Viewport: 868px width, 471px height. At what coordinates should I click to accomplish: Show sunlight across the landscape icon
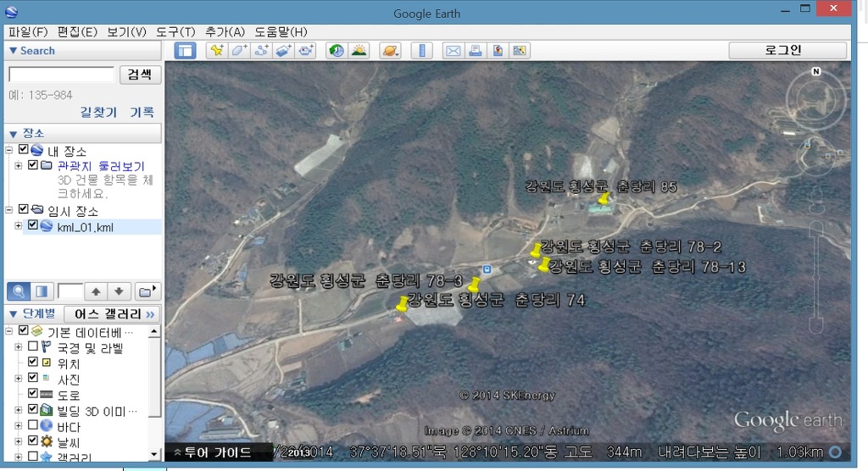359,51
